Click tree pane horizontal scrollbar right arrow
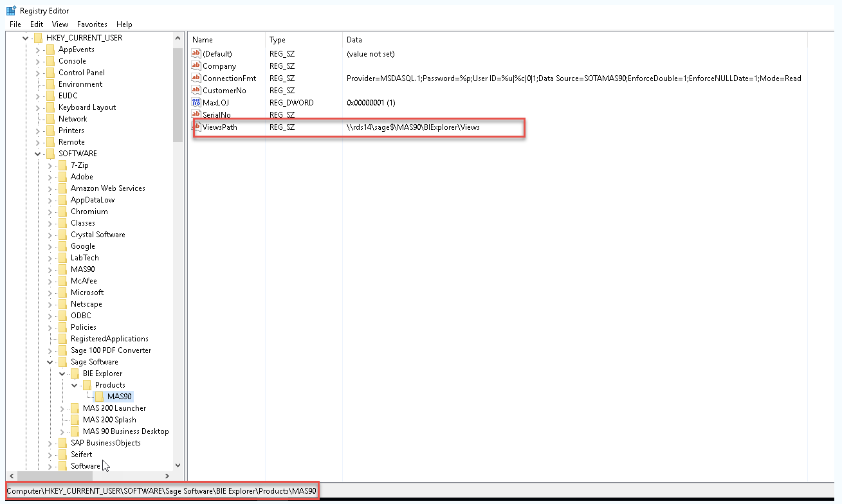Screen dimensions: 842x504 (168, 476)
